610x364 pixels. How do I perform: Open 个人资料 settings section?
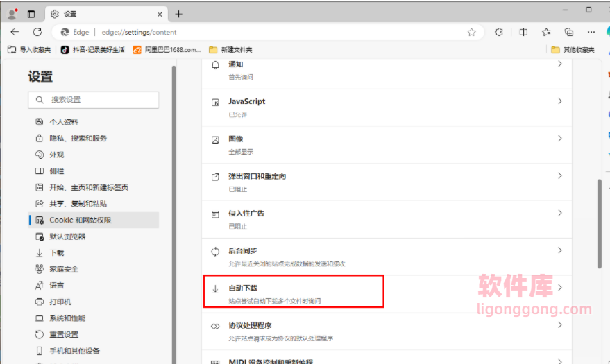pyautogui.click(x=94, y=122)
